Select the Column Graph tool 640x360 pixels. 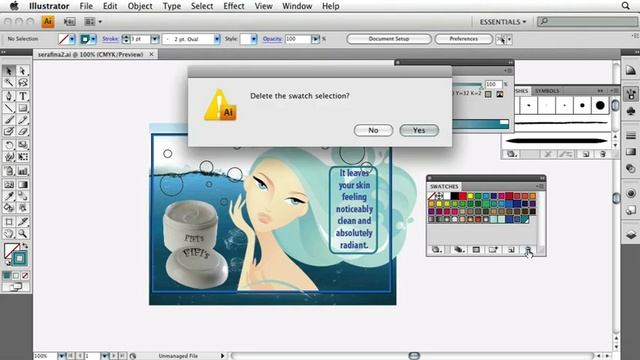[23, 171]
